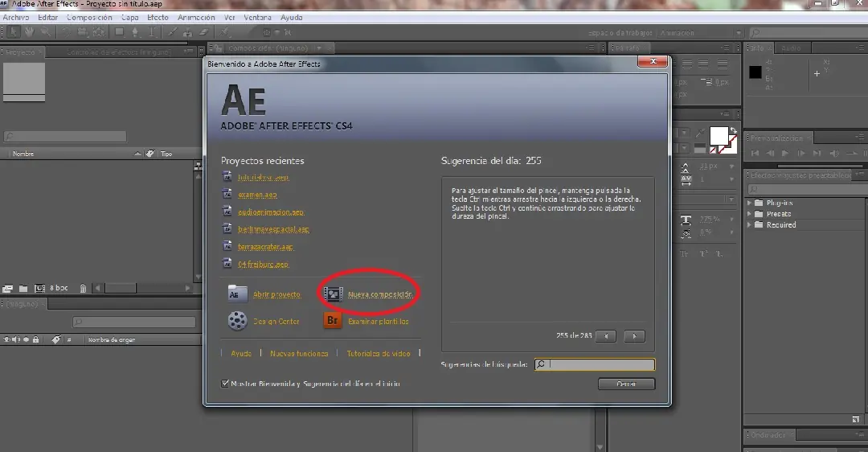Viewport: 868px width, 452px height.
Task: Select the Pan Behind tool
Action: coord(99,32)
